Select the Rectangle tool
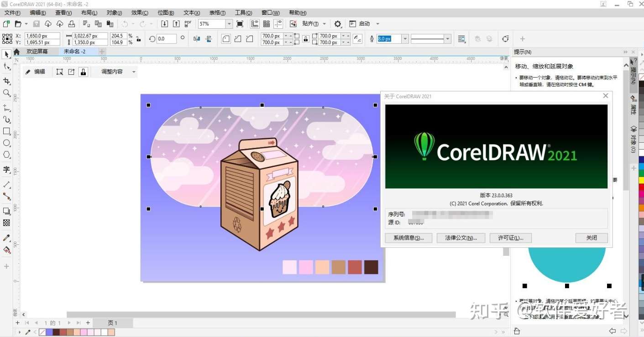Image resolution: width=644 pixels, height=337 pixels. point(6,131)
